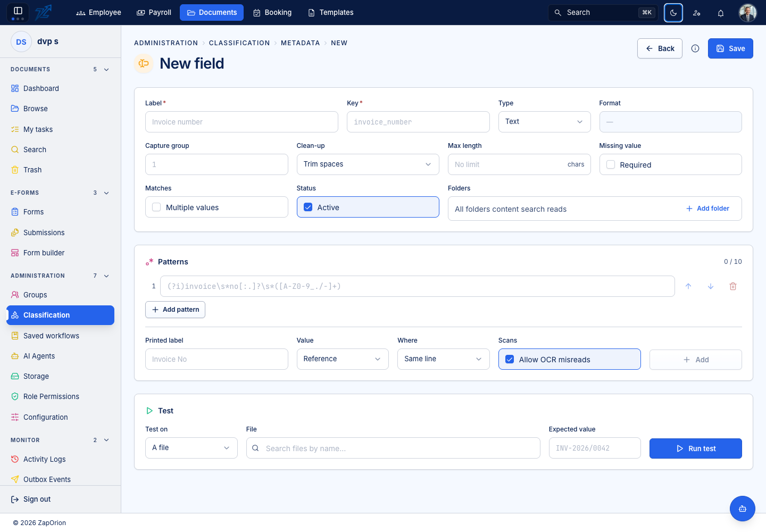The height and width of the screenshot is (532, 766).
Task: Check the Multiple values checkbox
Action: pos(156,207)
